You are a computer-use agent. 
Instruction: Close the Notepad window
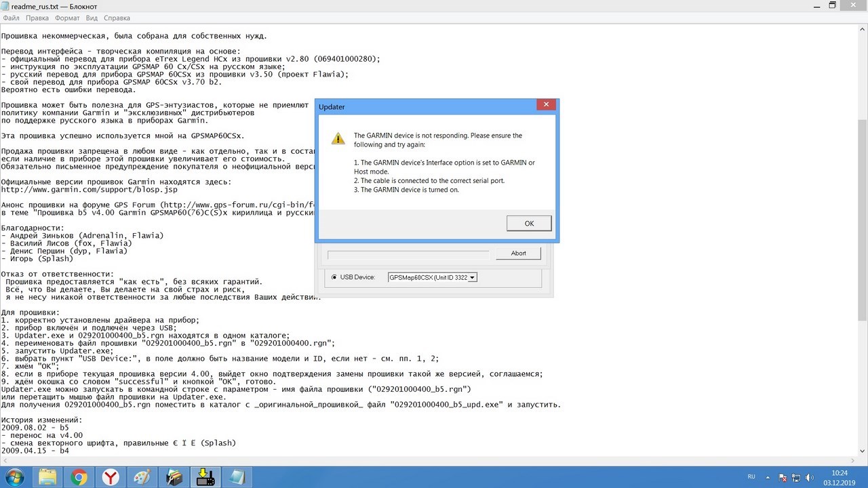pos(854,5)
